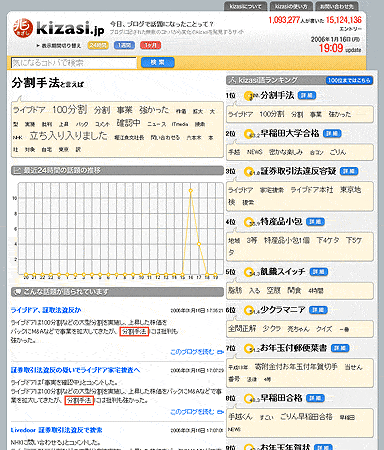Click the graph icon in 24-hour trend header
Viewport: 384px width, 450px height.
tap(17, 171)
